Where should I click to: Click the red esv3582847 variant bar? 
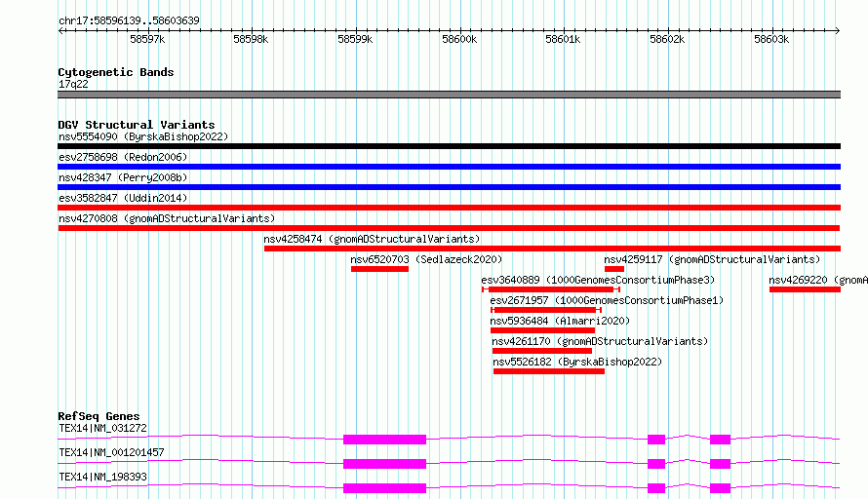coord(449,208)
